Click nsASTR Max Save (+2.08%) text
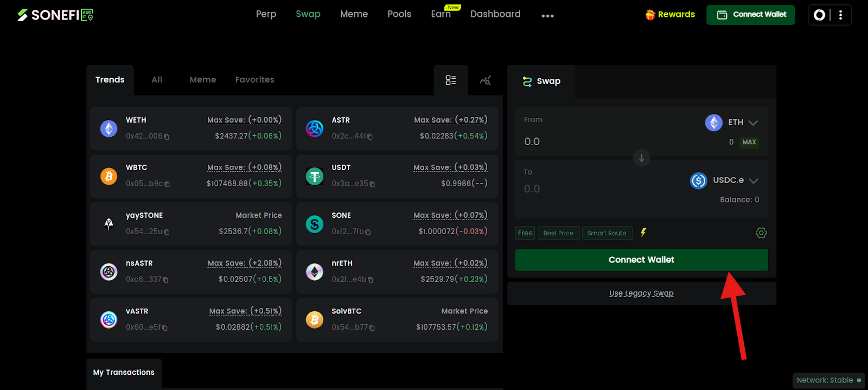The height and width of the screenshot is (390, 868). point(245,263)
